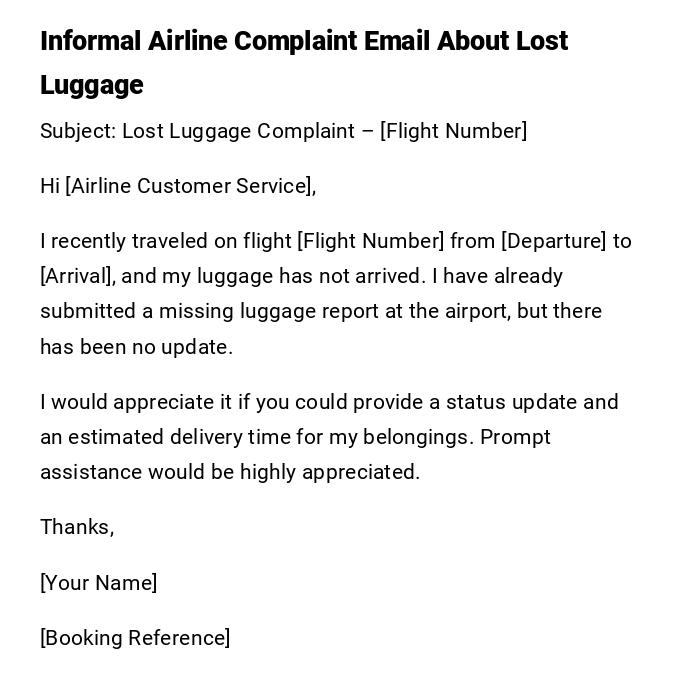The height and width of the screenshot is (700, 700).
Task: Click the [Airline Customer Service] greeting placeholder
Action: (x=190, y=186)
